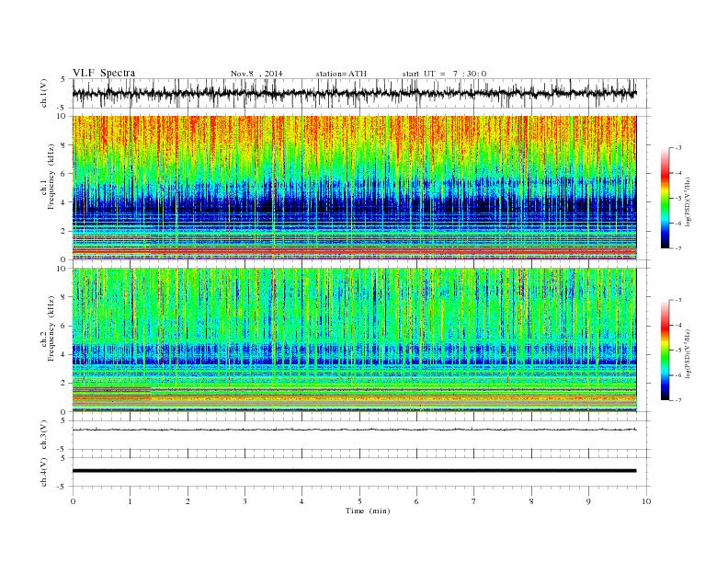
Task: Click the "6" kHz tick of ch.2 spectrogram
Action: pos(64,326)
